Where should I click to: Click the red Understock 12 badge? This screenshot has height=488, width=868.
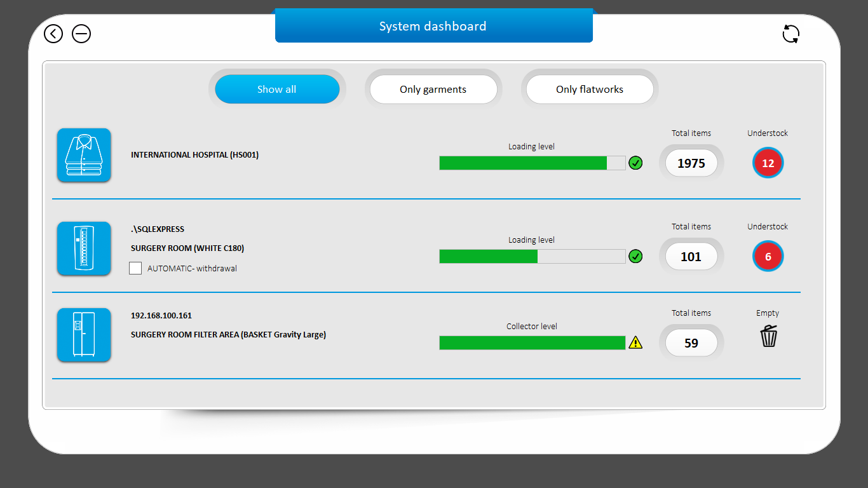coord(768,163)
